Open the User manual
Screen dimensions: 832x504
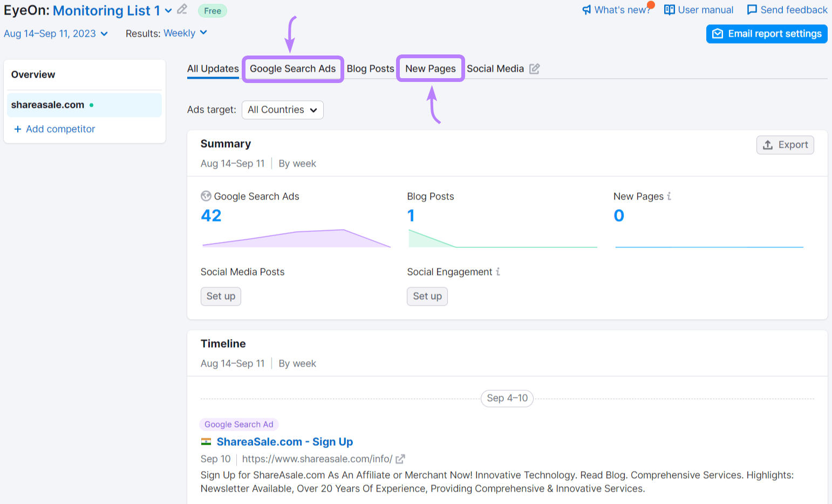pyautogui.click(x=698, y=9)
